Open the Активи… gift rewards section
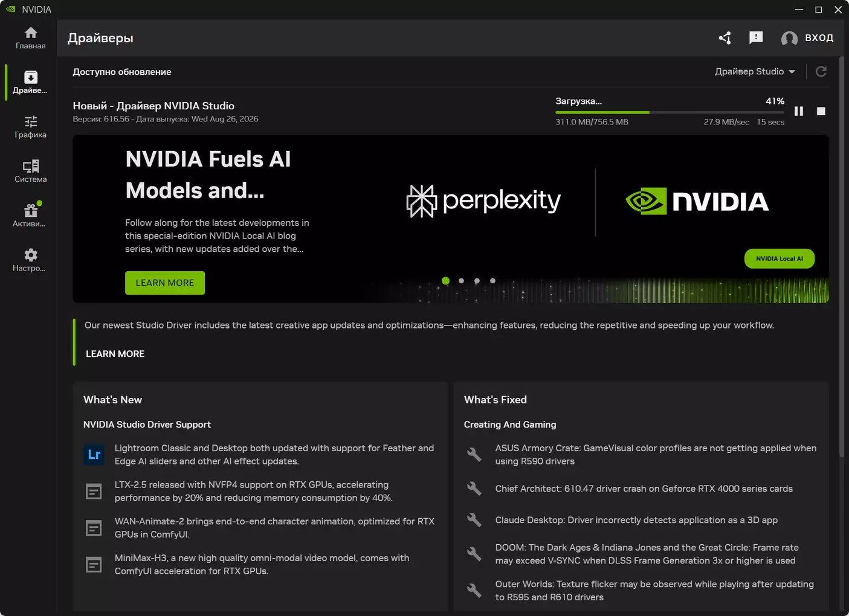 tap(30, 216)
